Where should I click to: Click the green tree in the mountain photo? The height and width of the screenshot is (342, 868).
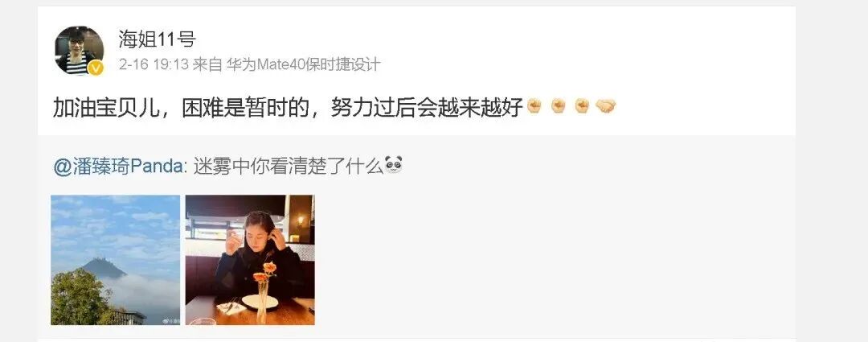coord(79,297)
